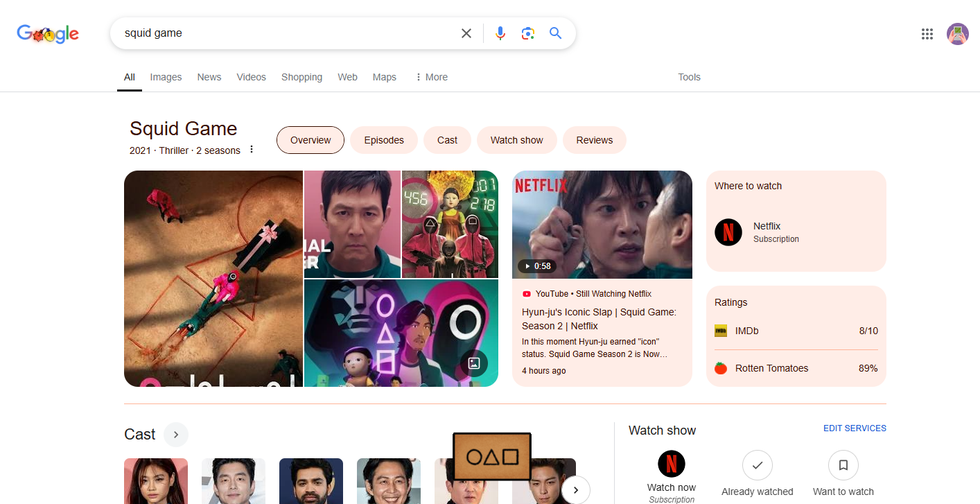Click the Netflix icon under Where to watch

(x=728, y=232)
